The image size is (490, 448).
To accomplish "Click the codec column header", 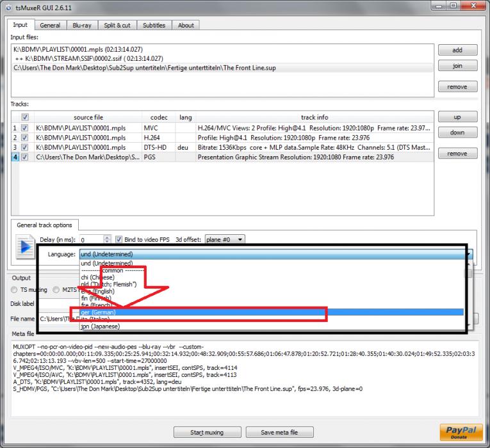I will pyautogui.click(x=159, y=117).
